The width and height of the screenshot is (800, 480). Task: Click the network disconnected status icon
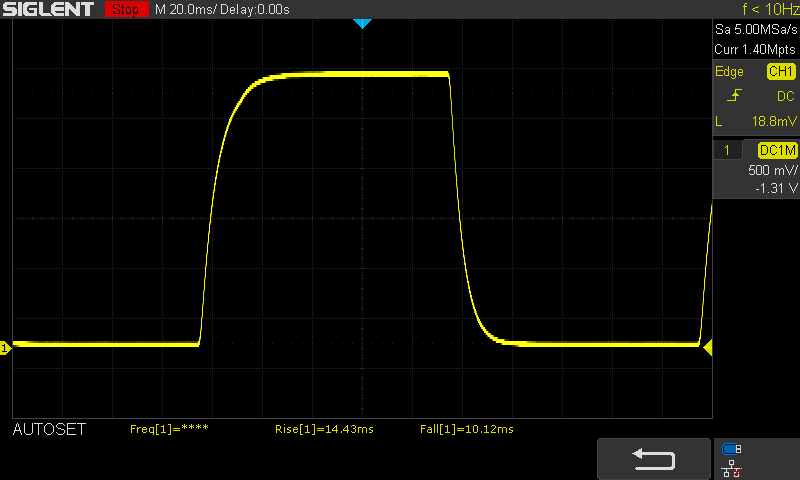pyautogui.click(x=732, y=469)
